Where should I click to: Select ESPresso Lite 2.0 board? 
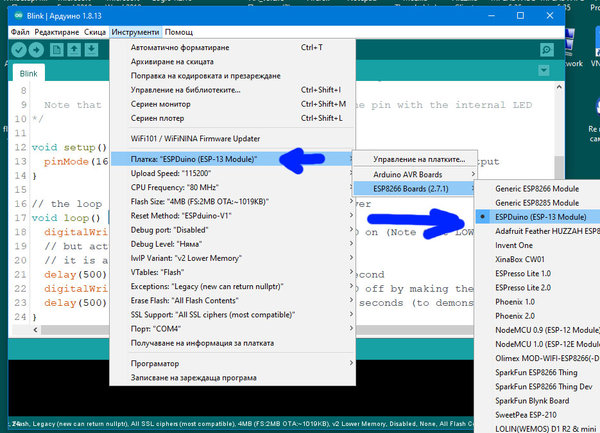click(538, 288)
